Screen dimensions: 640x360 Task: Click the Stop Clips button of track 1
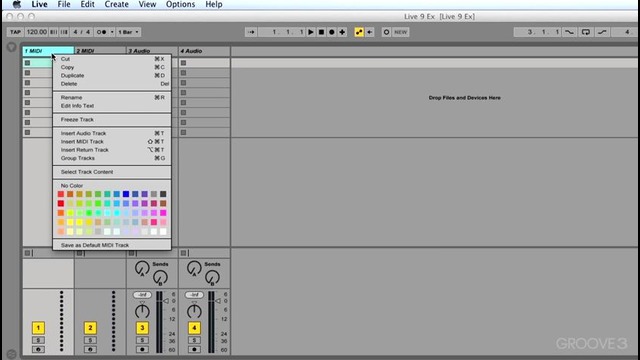(27, 253)
